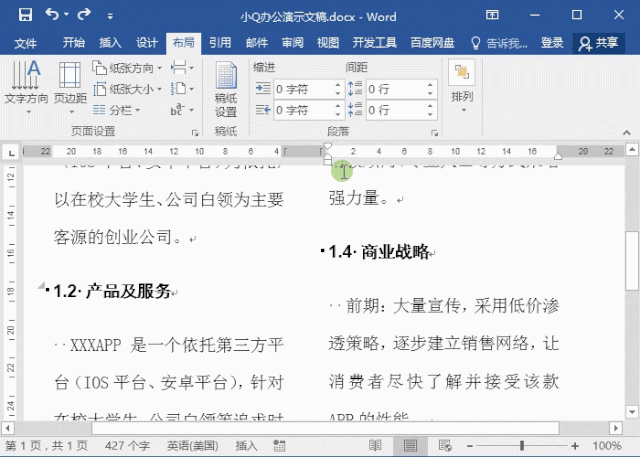Open 稿纸设置 manuscript paper settings
Image resolution: width=640 pixels, height=457 pixels.
pyautogui.click(x=226, y=89)
